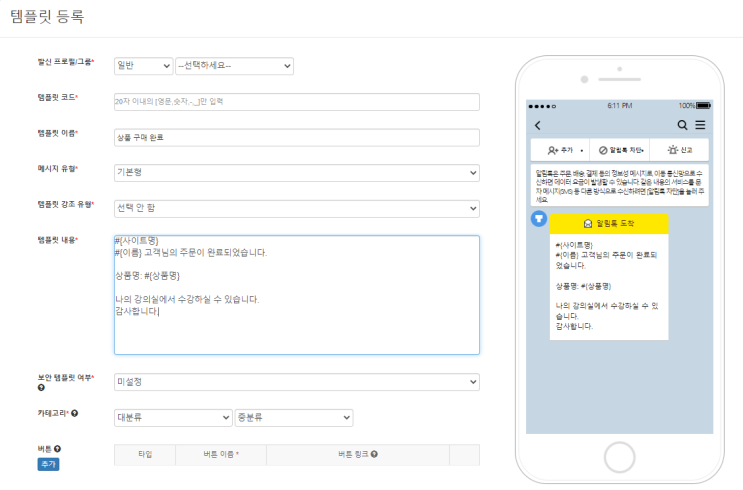The height and width of the screenshot is (490, 743).
Task: Click the 버튼 이름 column header
Action: tap(221, 454)
